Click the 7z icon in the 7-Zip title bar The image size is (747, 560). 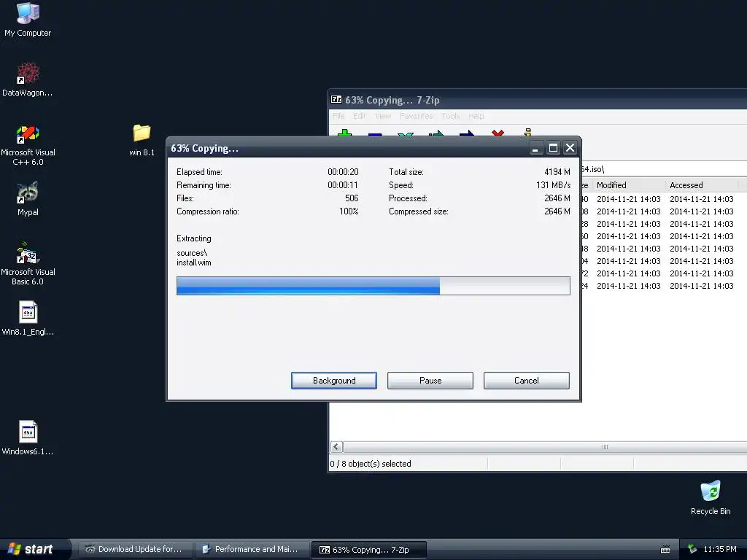click(336, 99)
